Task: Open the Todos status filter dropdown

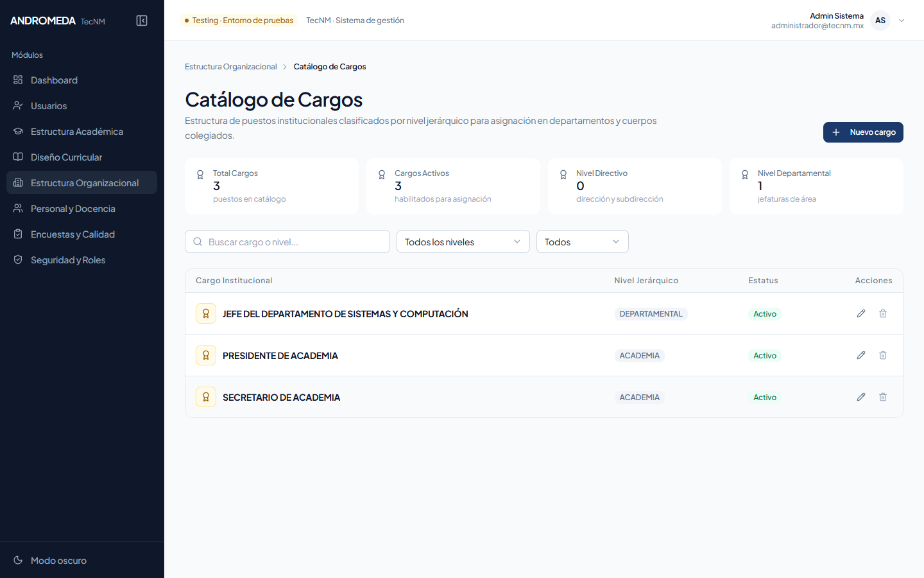Action: coord(583,241)
